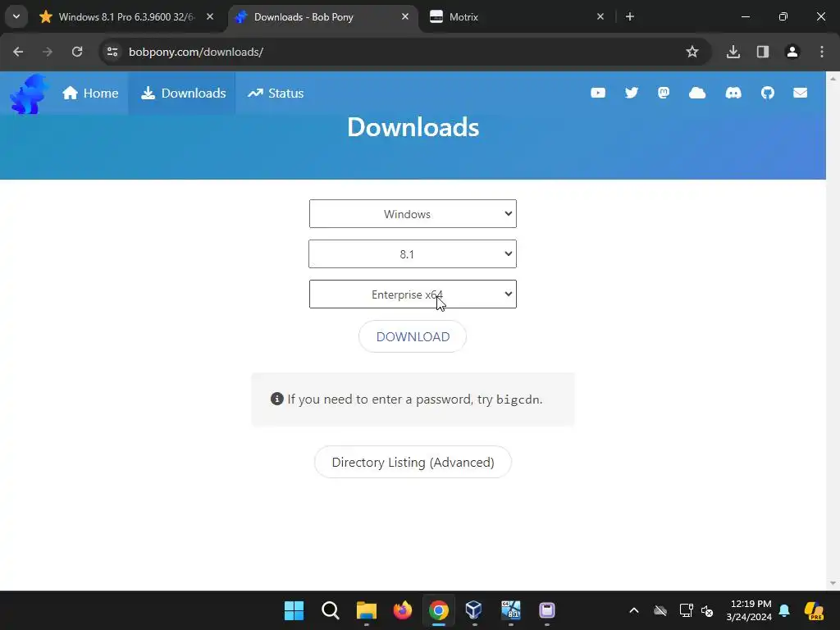840x630 pixels.
Task: Reload the page
Action: click(x=77, y=52)
